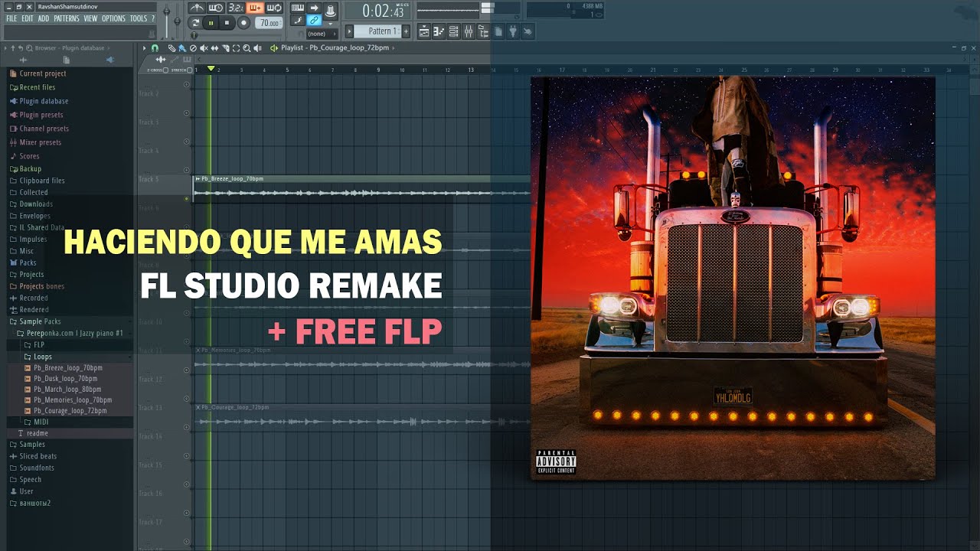Select the playlist Mute tool
Viewport: 980px width, 551px height.
click(x=204, y=47)
